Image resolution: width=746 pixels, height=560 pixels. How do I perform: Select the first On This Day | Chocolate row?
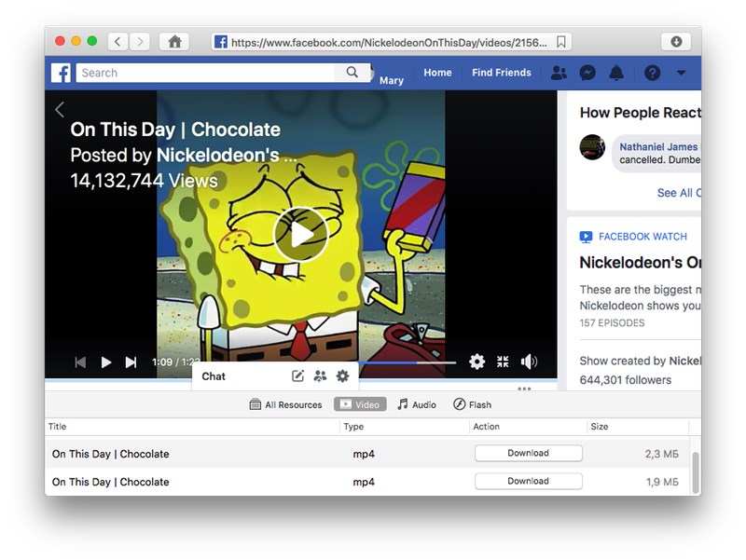368,454
